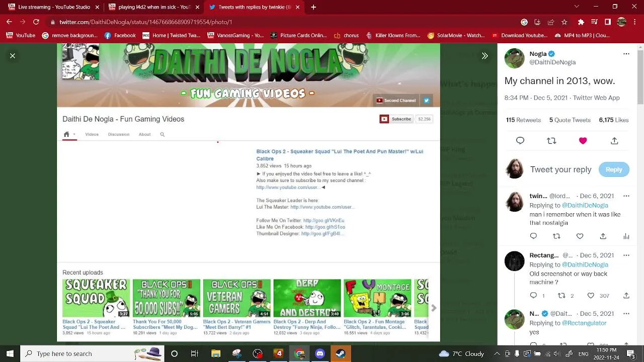Open the 115 Retweets list
Image resolution: width=644 pixels, height=362 pixels.
click(523, 120)
